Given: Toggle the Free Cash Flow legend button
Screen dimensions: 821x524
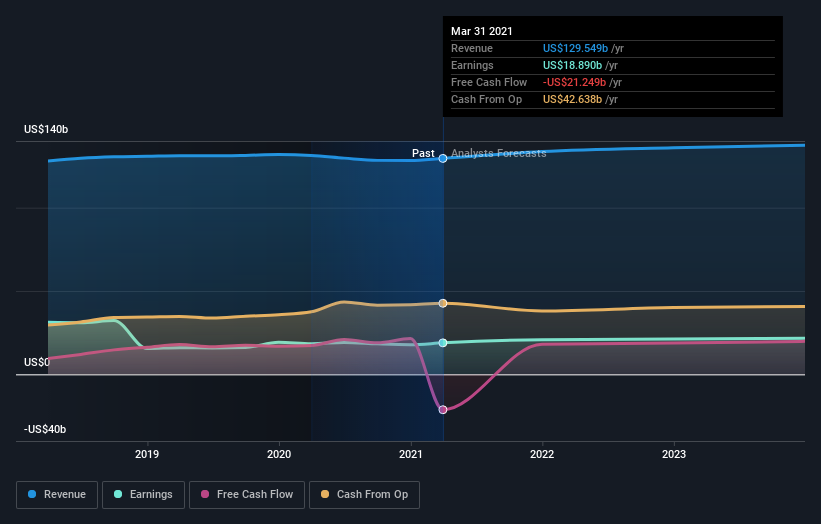Looking at the screenshot, I should pos(247,495).
